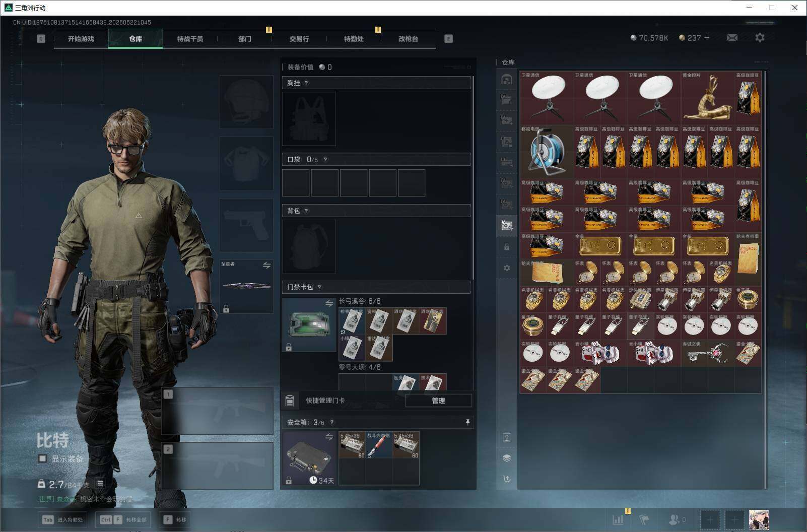807x532 pixels.
Task: Click the 70,578K currency balance
Action: coord(649,38)
